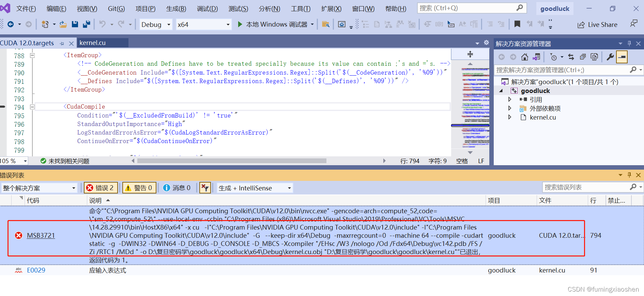The image size is (644, 296).
Task: Click the MSB3721 error code link
Action: (x=41, y=235)
